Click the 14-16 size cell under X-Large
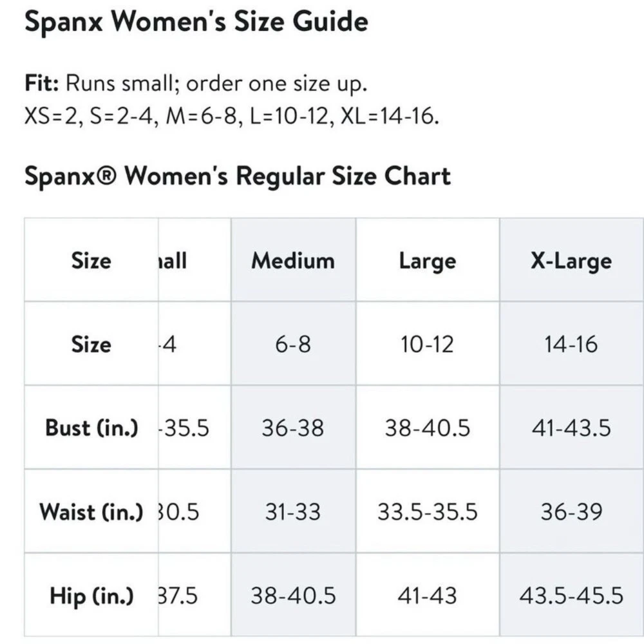The width and height of the screenshot is (644, 644). click(x=571, y=345)
